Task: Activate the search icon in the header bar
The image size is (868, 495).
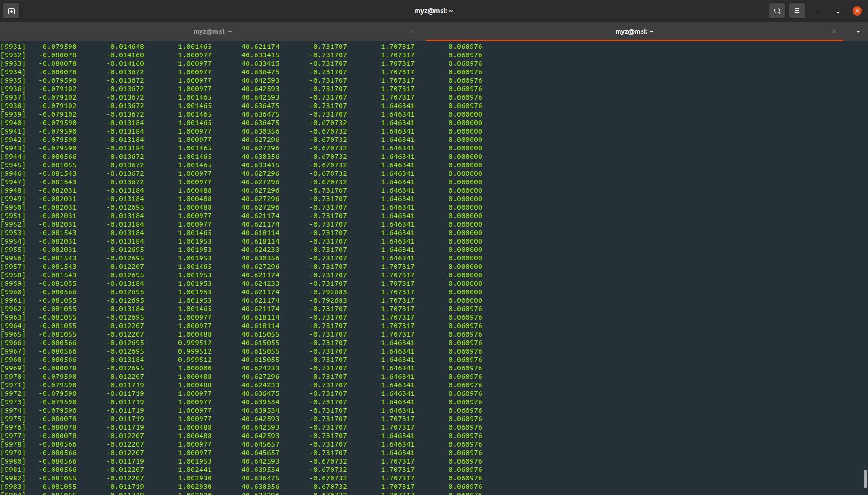Action: pyautogui.click(x=777, y=10)
